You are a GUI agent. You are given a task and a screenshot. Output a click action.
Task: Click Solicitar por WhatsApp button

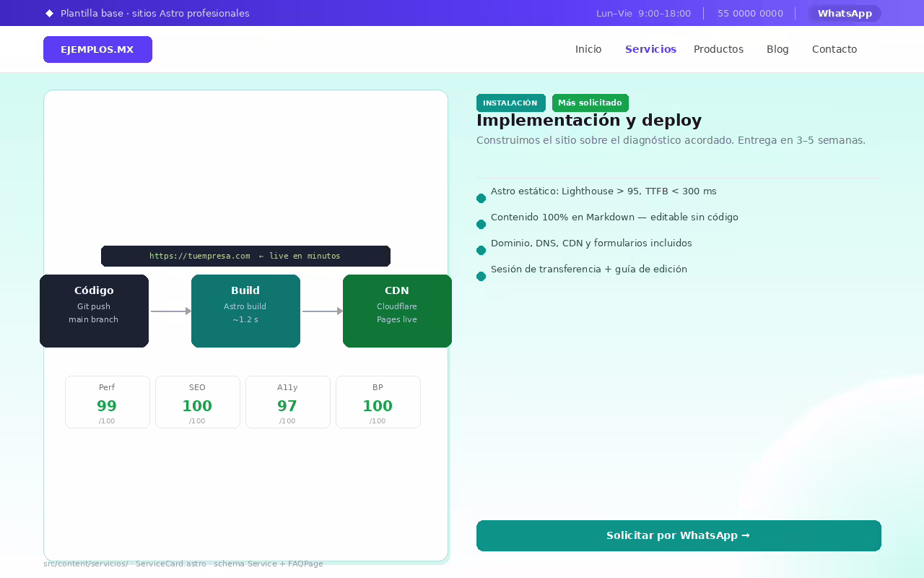coord(679,535)
